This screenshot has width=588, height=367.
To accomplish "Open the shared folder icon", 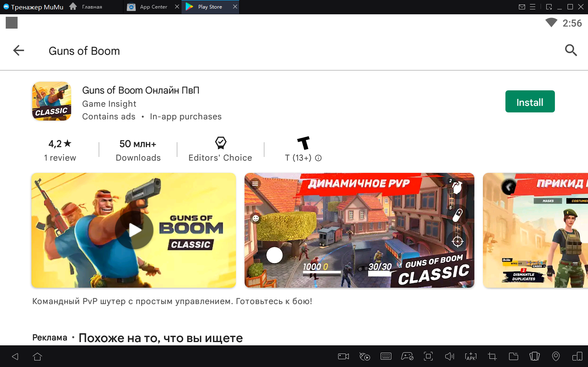I will [x=513, y=356].
